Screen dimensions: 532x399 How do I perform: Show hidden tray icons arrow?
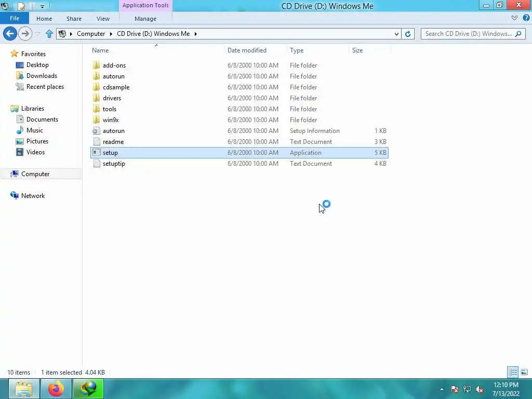click(x=442, y=389)
